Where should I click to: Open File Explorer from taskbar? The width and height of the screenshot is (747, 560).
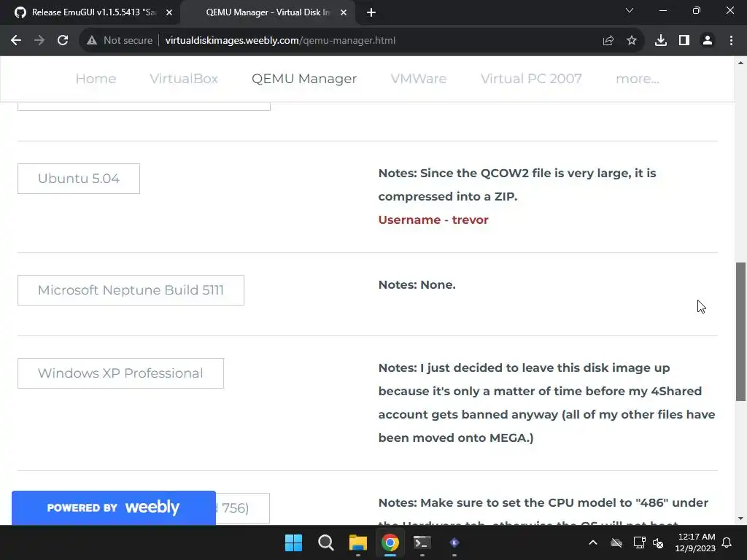pos(357,542)
